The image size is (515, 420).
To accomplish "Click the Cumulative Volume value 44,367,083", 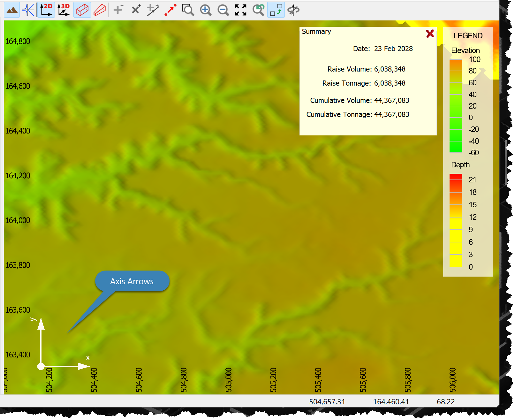I will [x=392, y=100].
